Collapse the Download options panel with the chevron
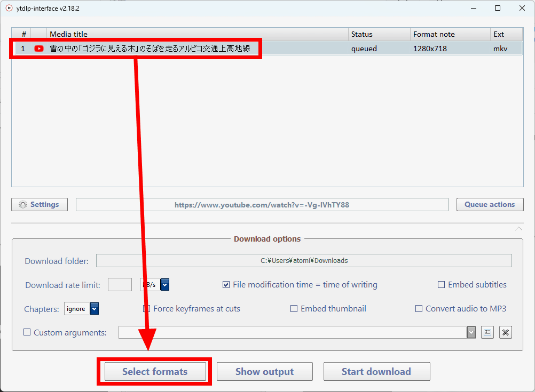The width and height of the screenshot is (535, 392). pyautogui.click(x=518, y=229)
